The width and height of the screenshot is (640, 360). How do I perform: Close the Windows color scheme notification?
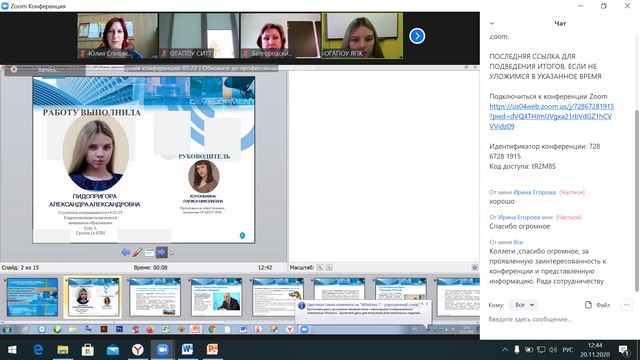click(427, 304)
